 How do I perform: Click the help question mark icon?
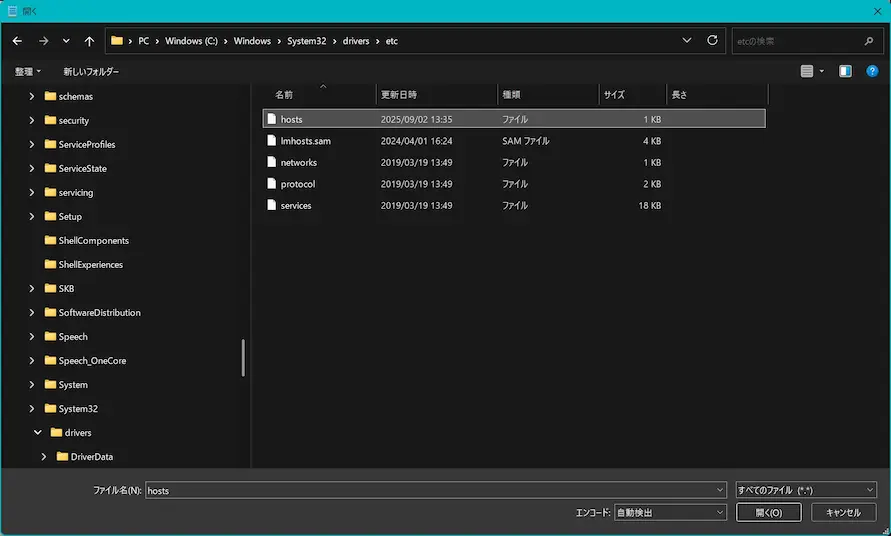click(x=873, y=71)
